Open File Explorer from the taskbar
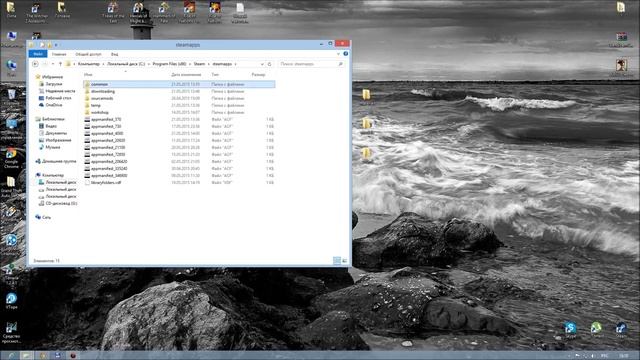Screen dimensions: 640x360 click(x=27, y=356)
